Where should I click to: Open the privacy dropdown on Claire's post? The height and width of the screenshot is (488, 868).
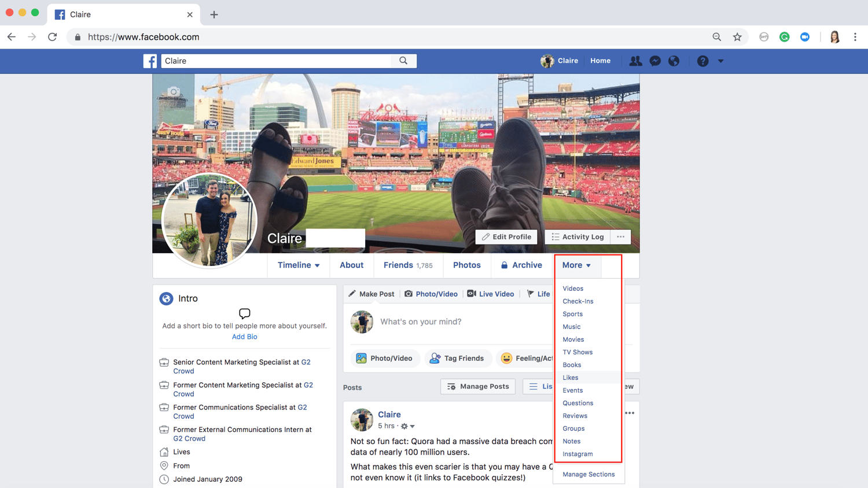(x=412, y=426)
